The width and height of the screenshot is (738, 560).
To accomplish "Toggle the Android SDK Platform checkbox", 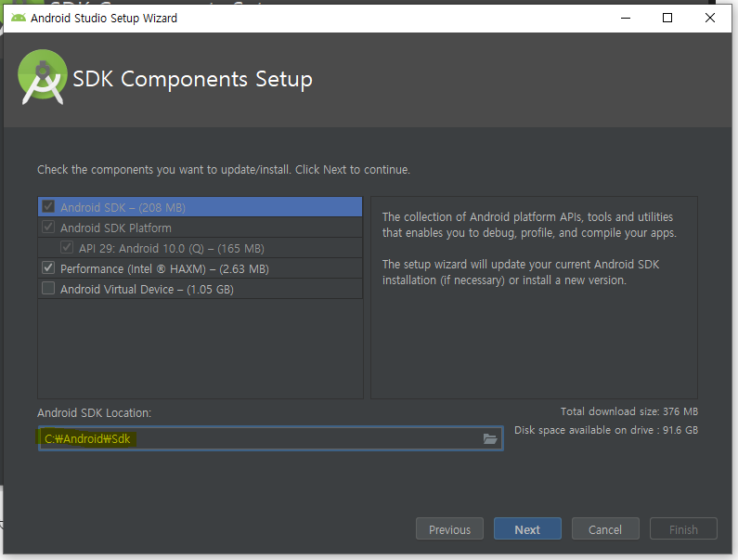I will (x=48, y=227).
